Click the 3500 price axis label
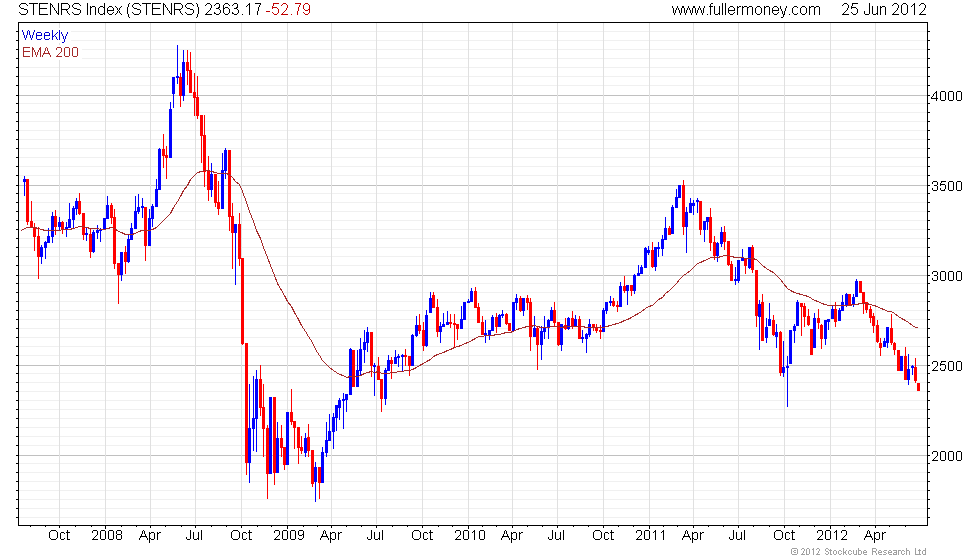980x560 pixels. point(948,186)
